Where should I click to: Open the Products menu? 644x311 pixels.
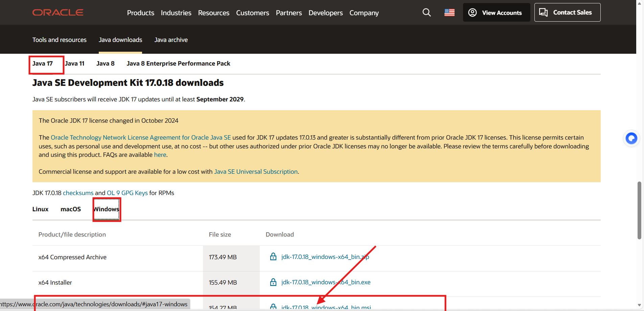[141, 13]
